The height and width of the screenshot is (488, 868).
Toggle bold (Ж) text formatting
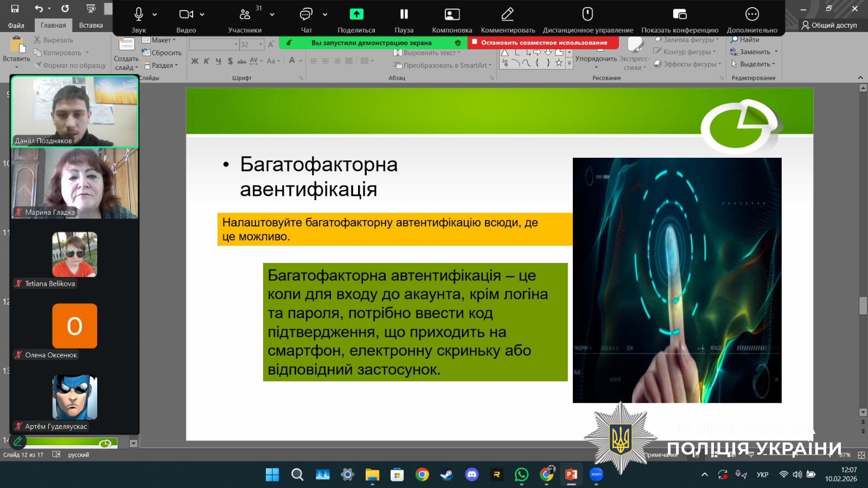coord(194,61)
